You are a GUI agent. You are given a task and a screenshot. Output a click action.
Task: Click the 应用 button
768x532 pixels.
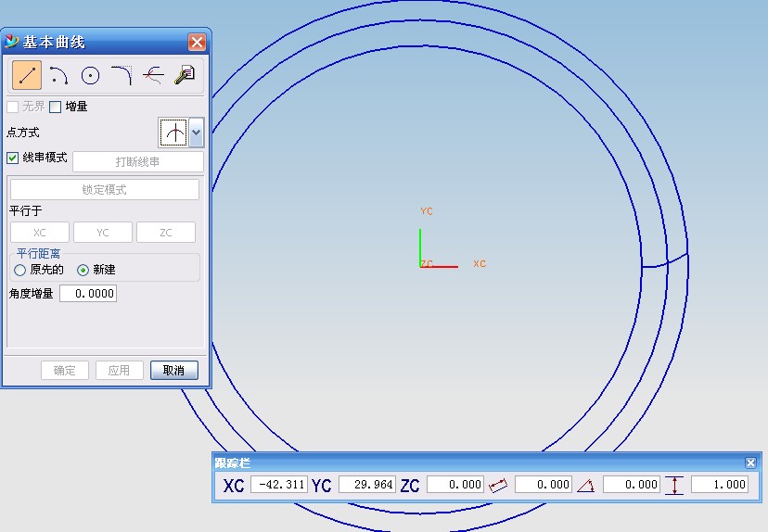point(119,370)
